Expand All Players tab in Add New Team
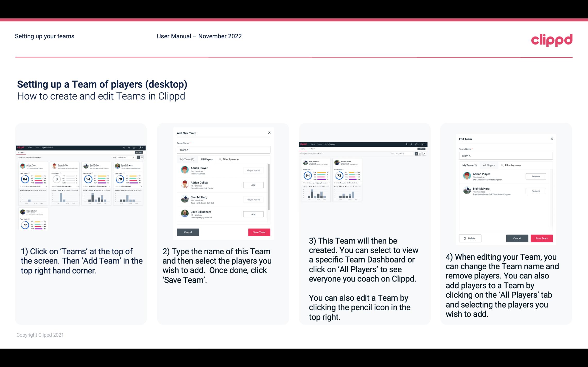Image resolution: width=588 pixels, height=367 pixels. click(x=206, y=159)
